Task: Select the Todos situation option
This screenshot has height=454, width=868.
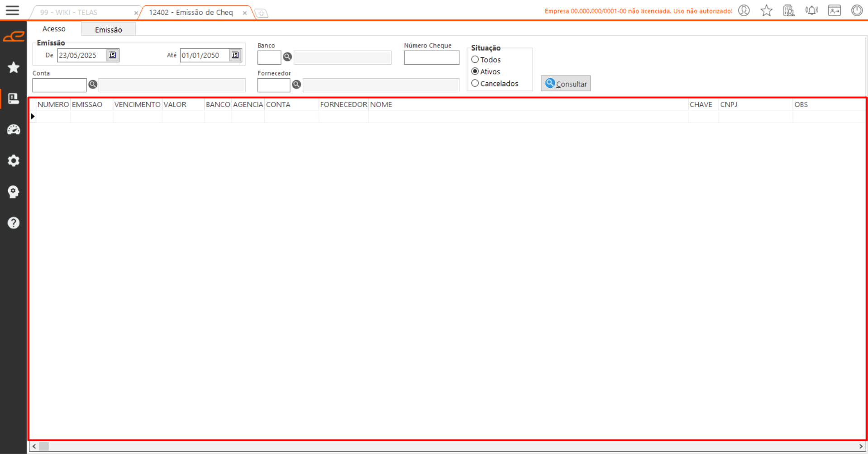Action: pos(475,60)
